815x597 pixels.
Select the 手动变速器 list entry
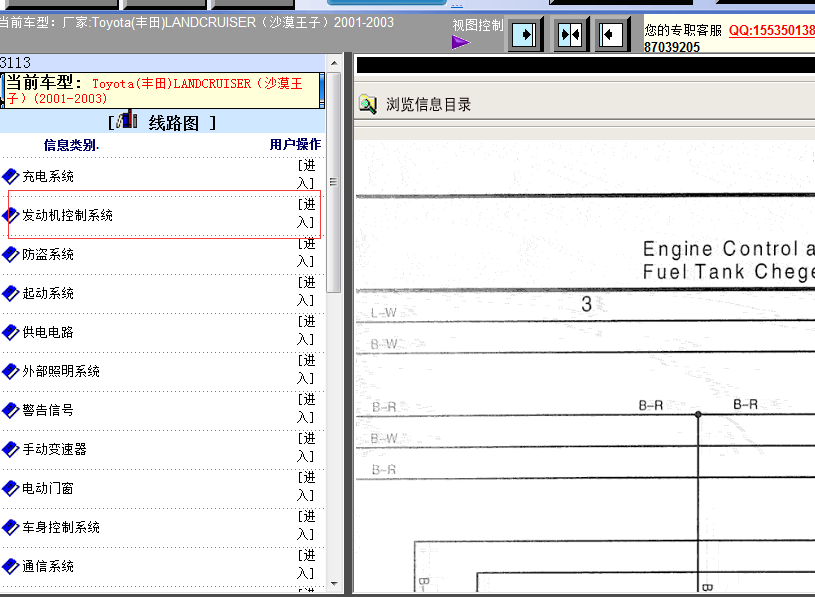(x=54, y=449)
